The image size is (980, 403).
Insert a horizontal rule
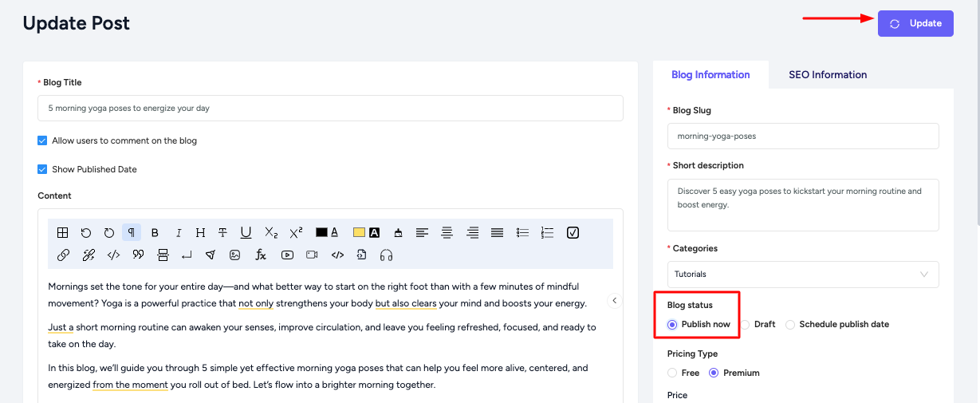(x=163, y=255)
